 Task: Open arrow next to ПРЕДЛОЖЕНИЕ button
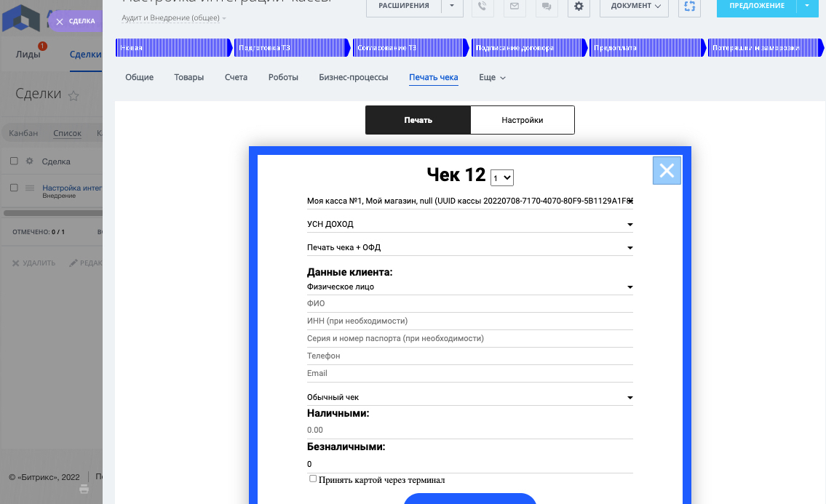tap(807, 7)
